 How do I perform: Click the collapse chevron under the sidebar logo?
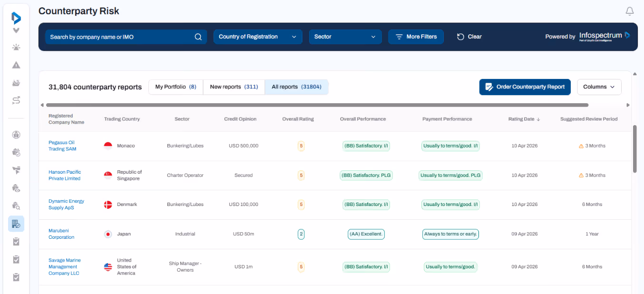tap(16, 31)
